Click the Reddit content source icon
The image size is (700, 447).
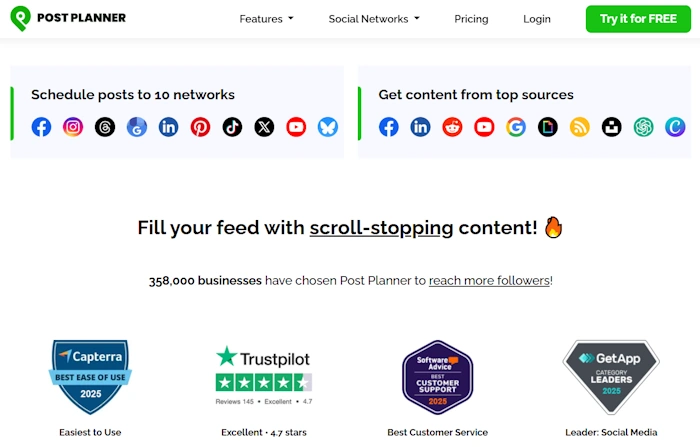click(x=452, y=127)
